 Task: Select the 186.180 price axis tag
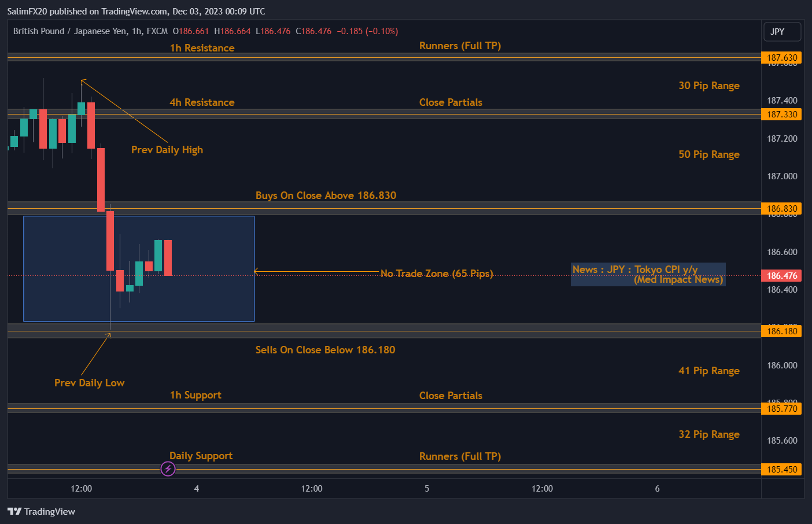(781, 331)
